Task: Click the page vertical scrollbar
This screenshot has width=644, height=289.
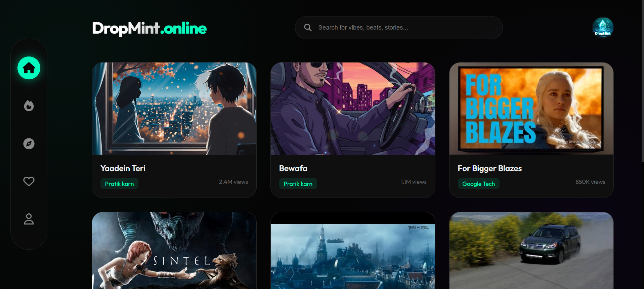Action: click(x=642, y=81)
